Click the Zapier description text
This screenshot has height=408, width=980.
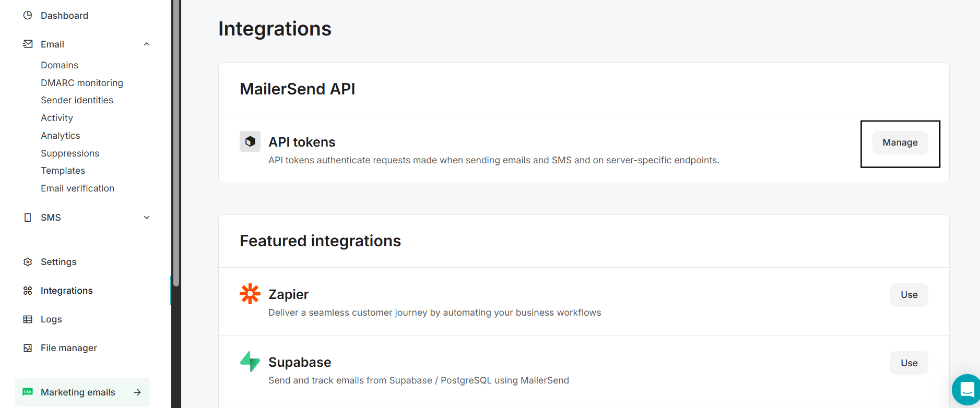435,313
